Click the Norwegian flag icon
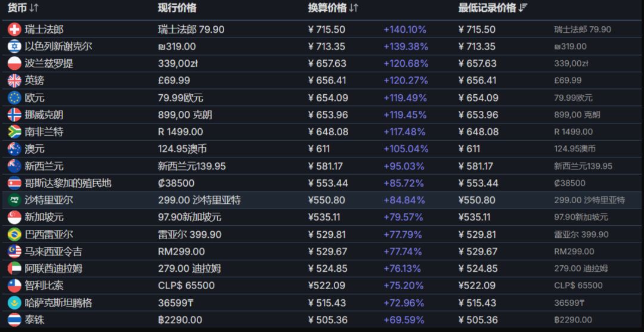Screen dimensions: 644x332 14,114
